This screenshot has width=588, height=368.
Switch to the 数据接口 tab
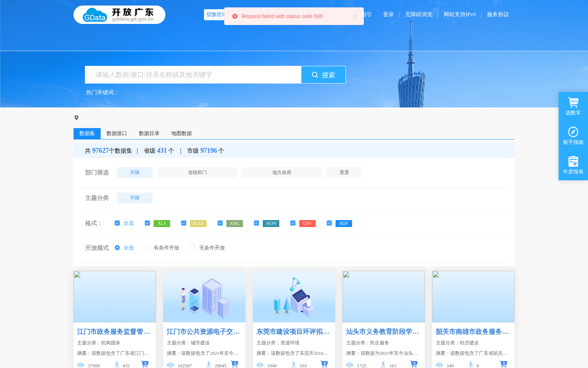pyautogui.click(x=117, y=134)
